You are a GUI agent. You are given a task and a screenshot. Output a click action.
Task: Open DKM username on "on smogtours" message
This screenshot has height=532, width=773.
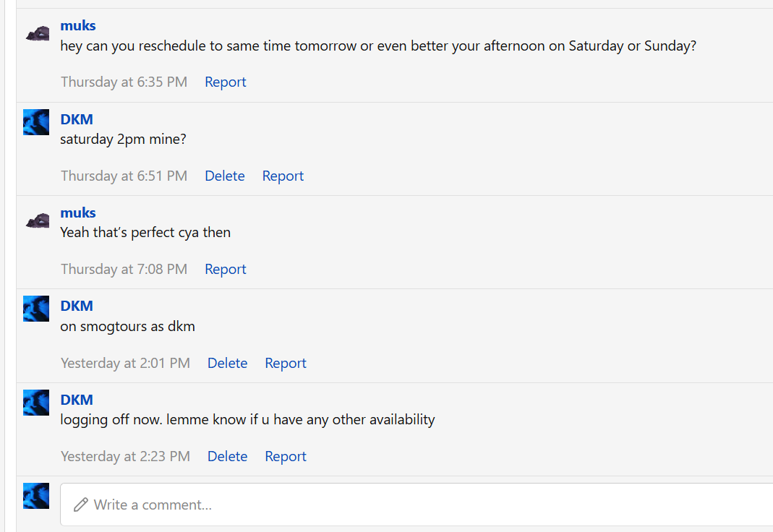tap(77, 306)
